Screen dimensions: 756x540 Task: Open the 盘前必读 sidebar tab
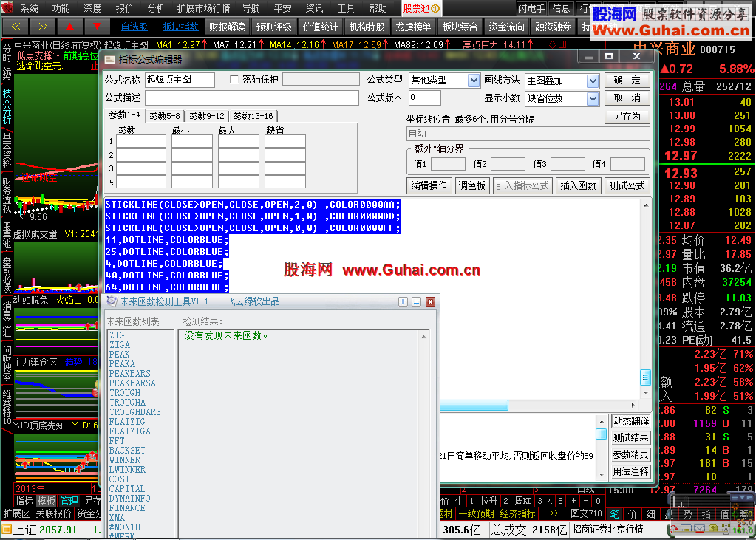(7, 276)
